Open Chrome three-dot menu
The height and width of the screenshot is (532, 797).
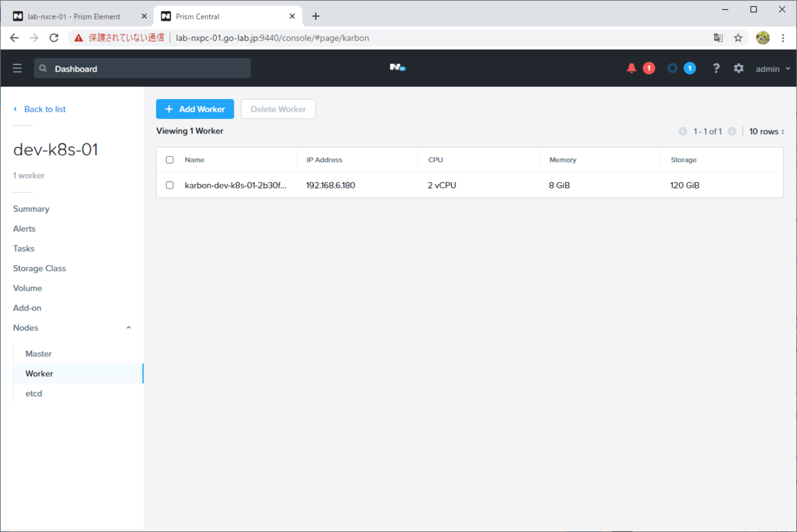click(784, 38)
